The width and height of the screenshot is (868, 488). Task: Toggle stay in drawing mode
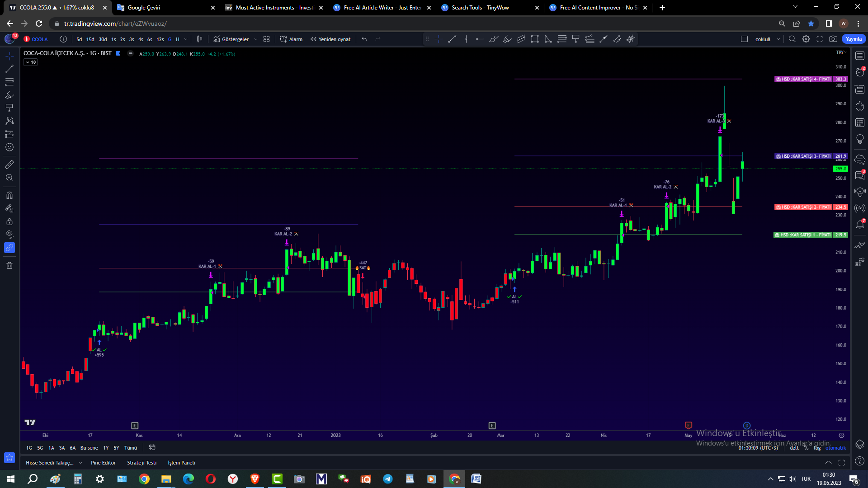click(9, 209)
